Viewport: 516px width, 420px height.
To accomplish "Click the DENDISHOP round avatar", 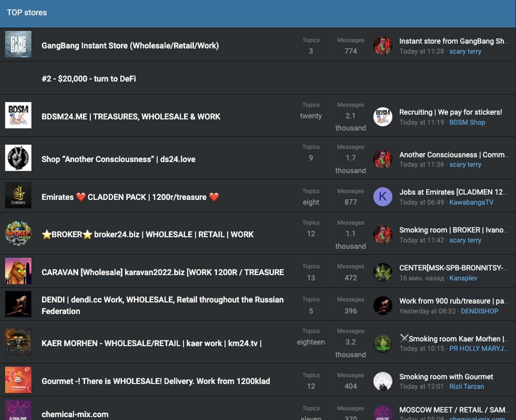I will point(383,305).
